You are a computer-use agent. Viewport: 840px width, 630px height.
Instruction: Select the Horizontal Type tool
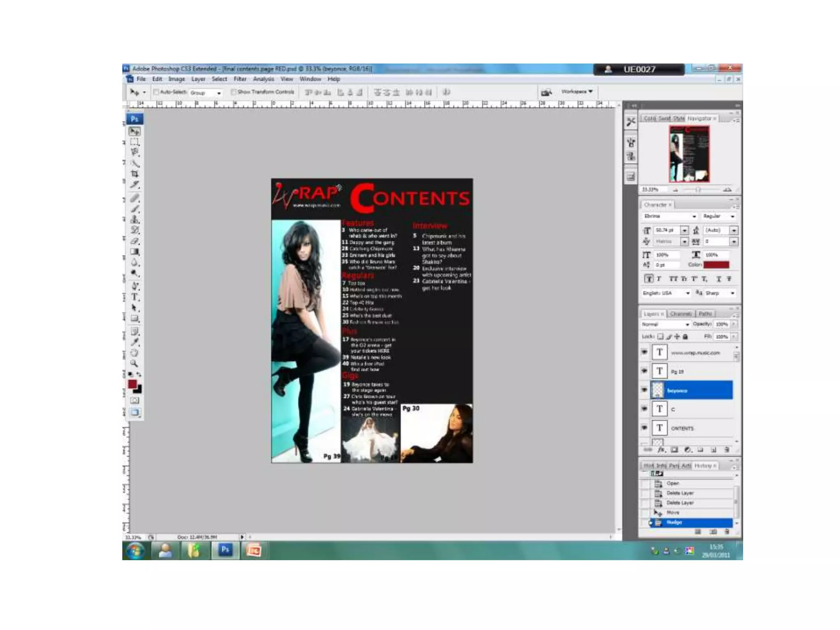[135, 297]
